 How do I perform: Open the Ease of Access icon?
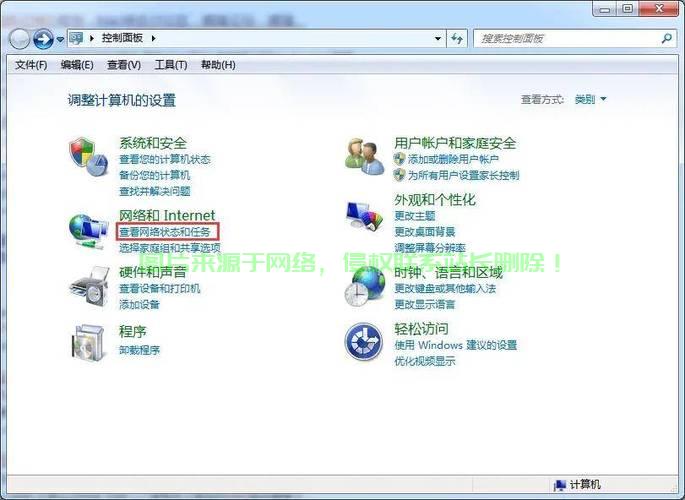364,342
